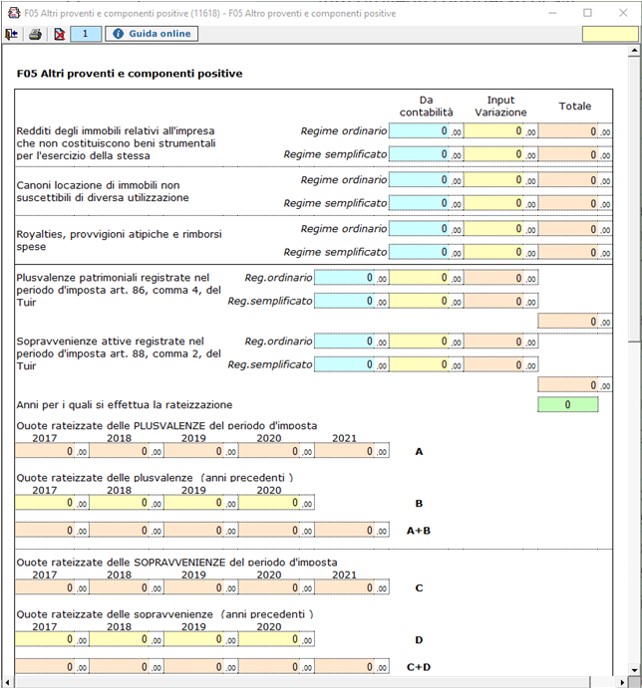Image resolution: width=642 pixels, height=688 pixels.
Task: Click the Plusvalenze combined total field
Action: click(x=575, y=322)
